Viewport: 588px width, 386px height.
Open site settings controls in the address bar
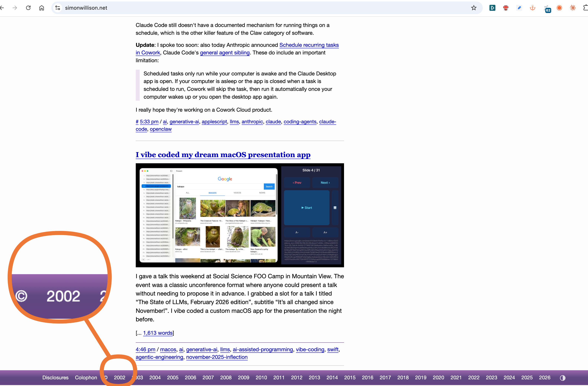pos(58,8)
